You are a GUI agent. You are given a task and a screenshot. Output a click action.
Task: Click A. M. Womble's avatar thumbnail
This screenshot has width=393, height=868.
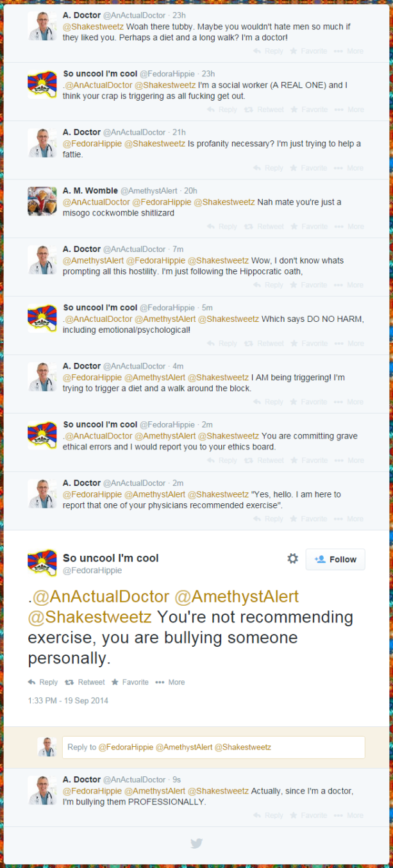click(x=42, y=201)
